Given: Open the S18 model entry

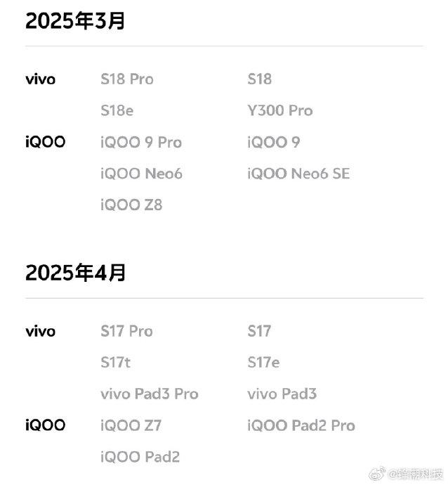Looking at the screenshot, I should [260, 79].
